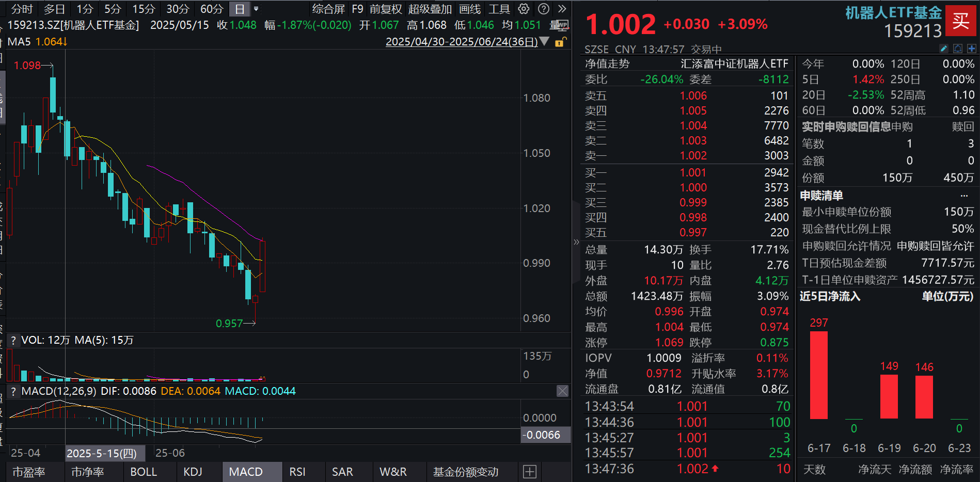Click the add indicator plus icon
This screenshot has height=482, width=980.
pyautogui.click(x=530, y=472)
